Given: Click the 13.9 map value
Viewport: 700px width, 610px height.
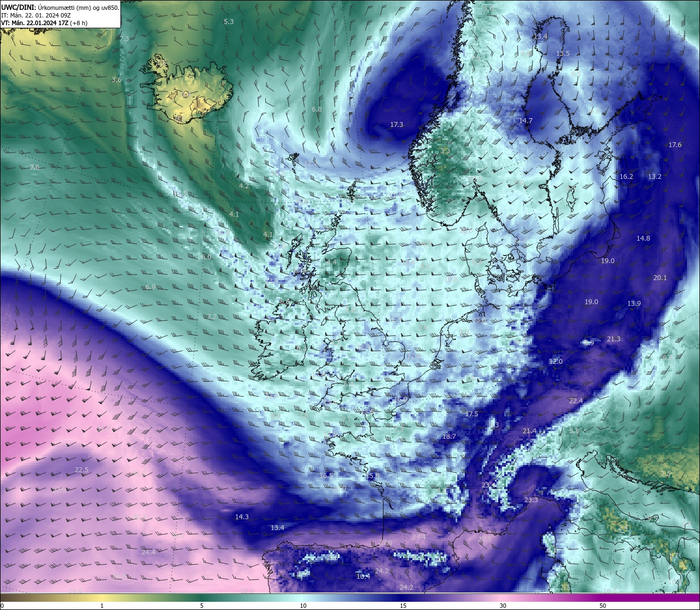Looking at the screenshot, I should pos(634,304).
